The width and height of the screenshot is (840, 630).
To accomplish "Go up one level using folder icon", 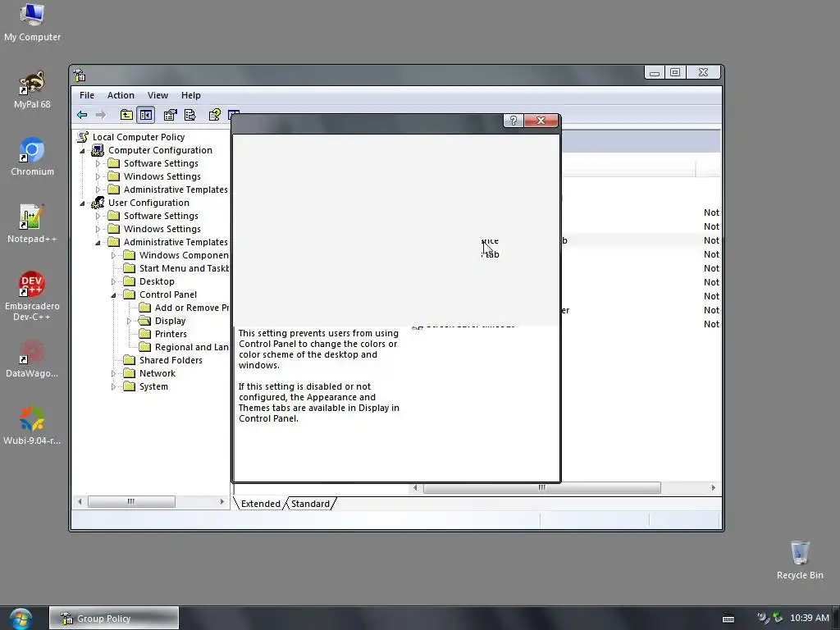I will coord(126,115).
